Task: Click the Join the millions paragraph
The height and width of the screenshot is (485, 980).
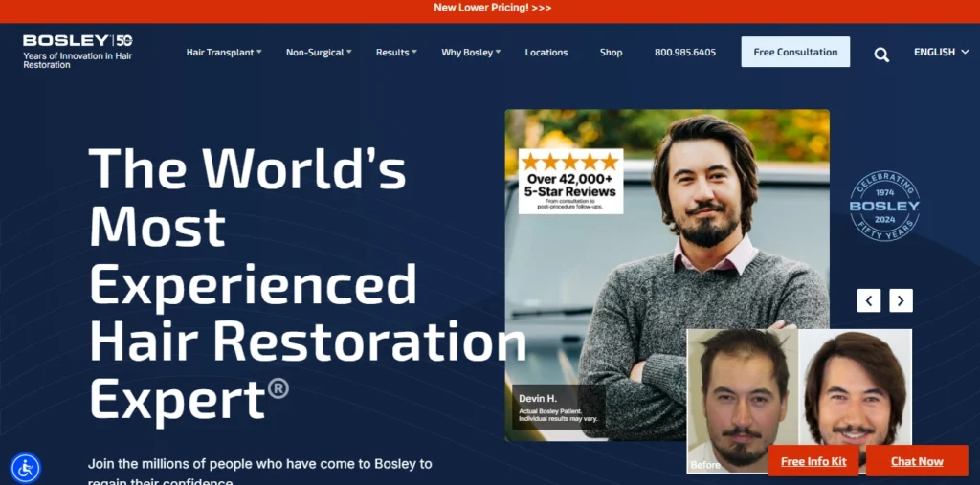Action: 260,474
